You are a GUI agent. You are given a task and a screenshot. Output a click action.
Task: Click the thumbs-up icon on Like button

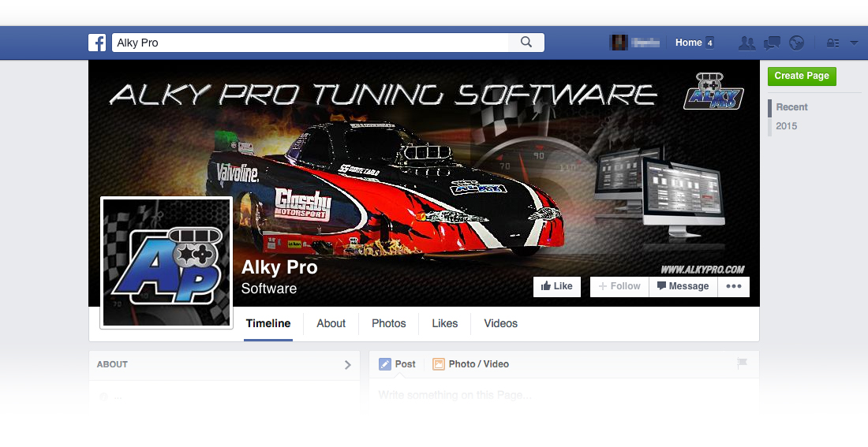point(546,286)
